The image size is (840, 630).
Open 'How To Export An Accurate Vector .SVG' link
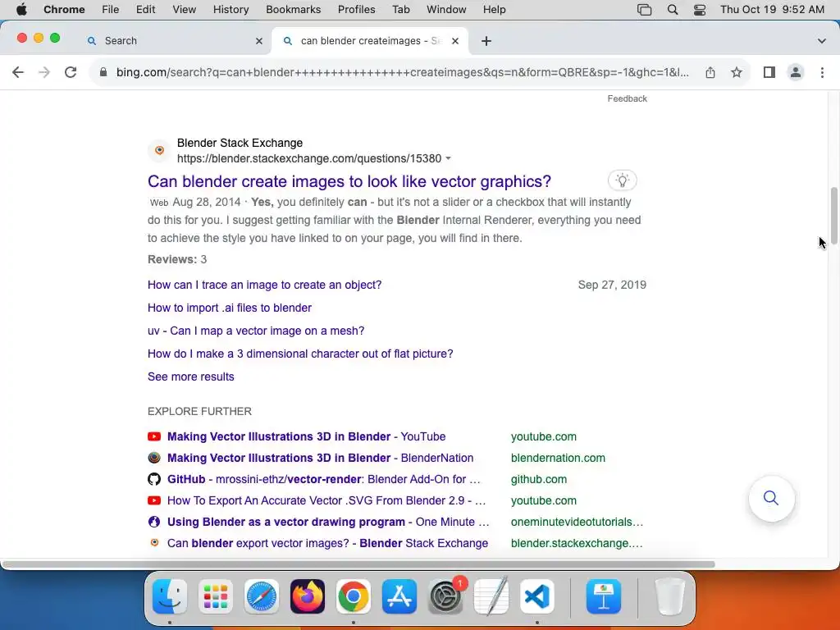pyautogui.click(x=326, y=501)
